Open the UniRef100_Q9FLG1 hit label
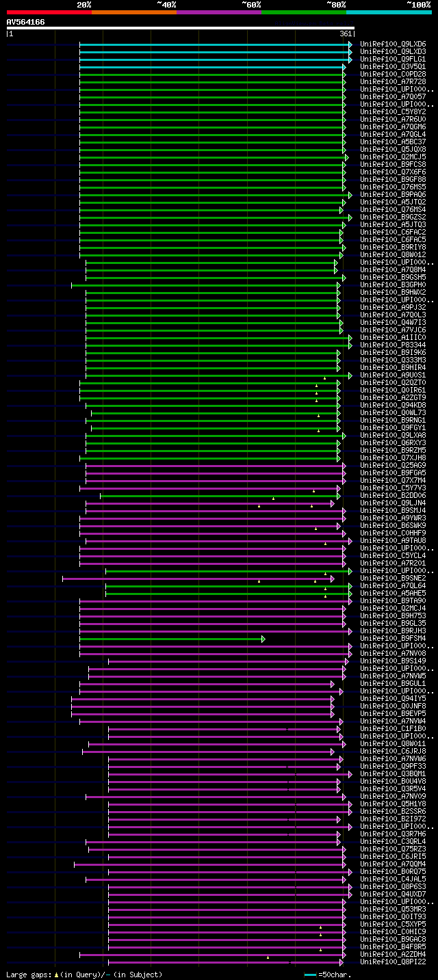 [393, 59]
